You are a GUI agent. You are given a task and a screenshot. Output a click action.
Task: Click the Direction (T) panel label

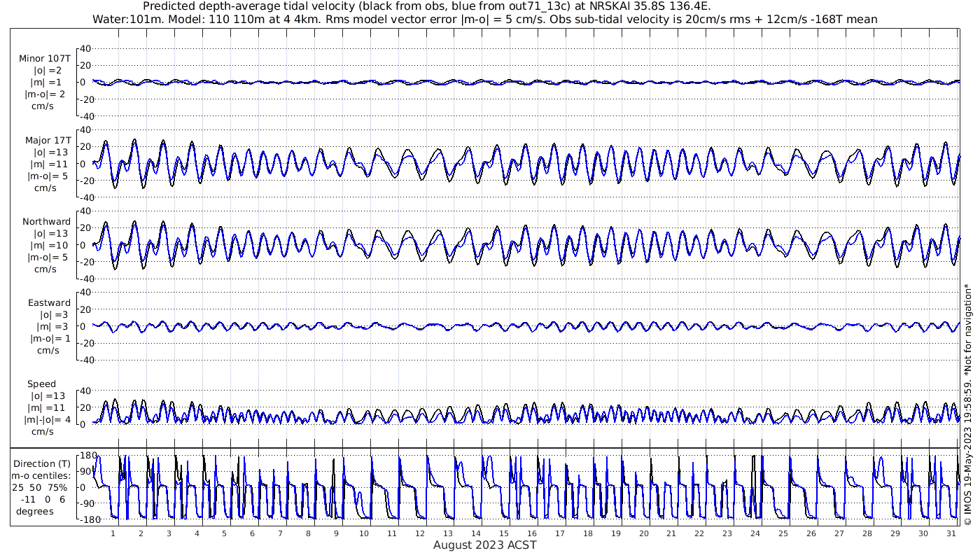[42, 463]
